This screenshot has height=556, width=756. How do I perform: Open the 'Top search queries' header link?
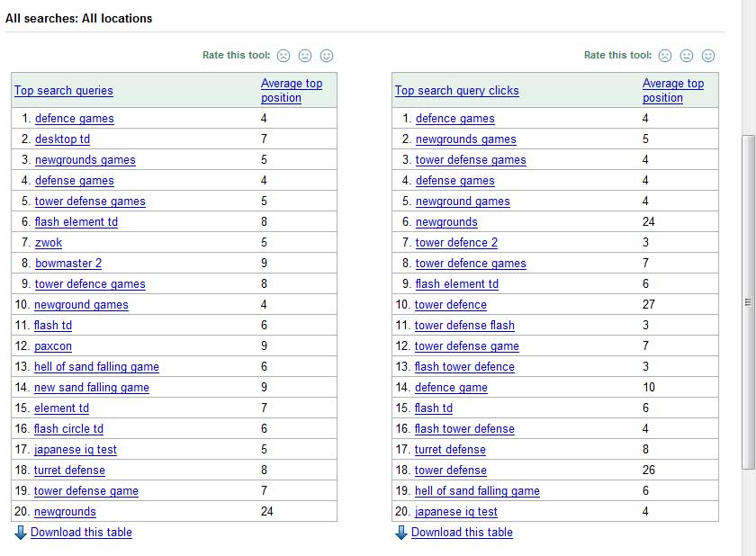pos(64,91)
